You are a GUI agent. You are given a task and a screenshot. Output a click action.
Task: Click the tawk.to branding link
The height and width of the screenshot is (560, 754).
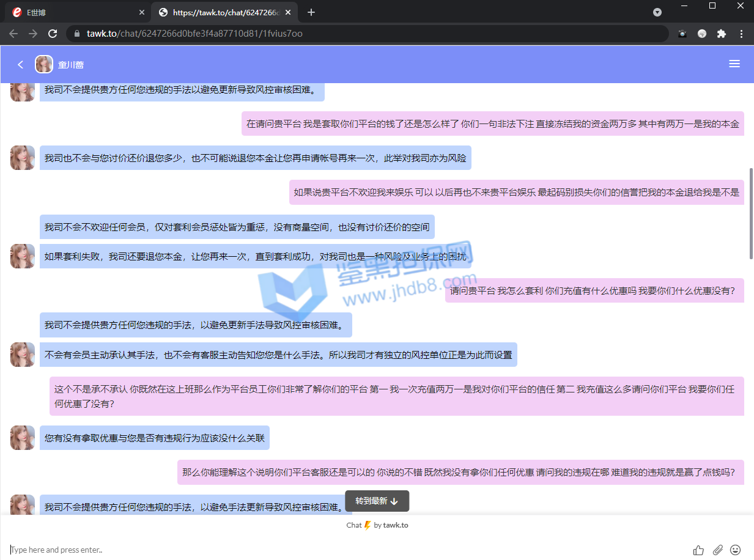395,525
